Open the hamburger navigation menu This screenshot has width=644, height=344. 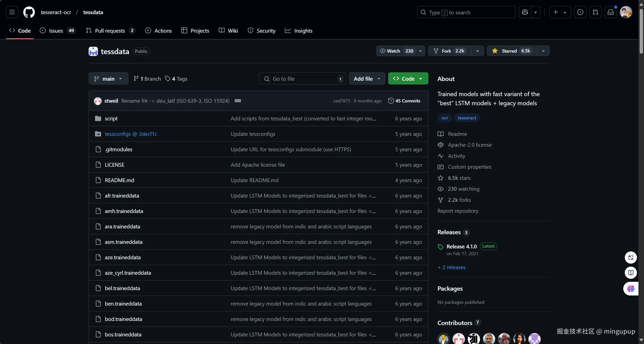(x=12, y=12)
